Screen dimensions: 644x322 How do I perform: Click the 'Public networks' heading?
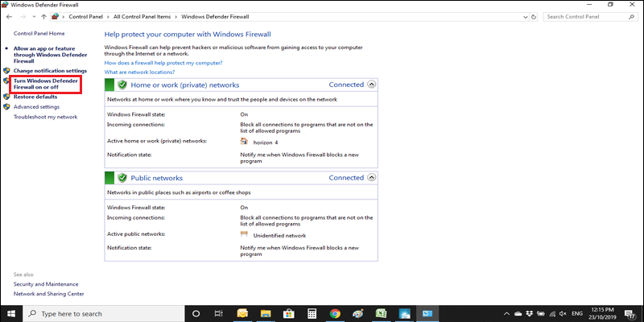tap(156, 178)
